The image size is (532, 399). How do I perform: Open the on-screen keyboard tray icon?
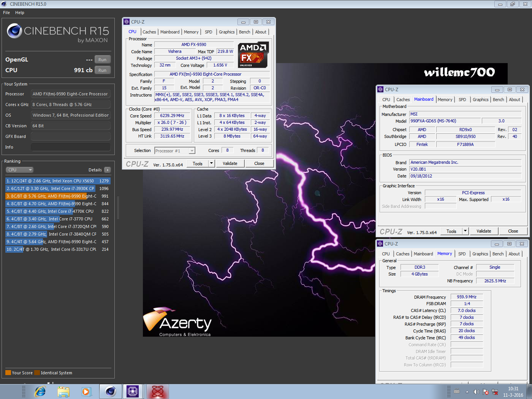coord(457,391)
